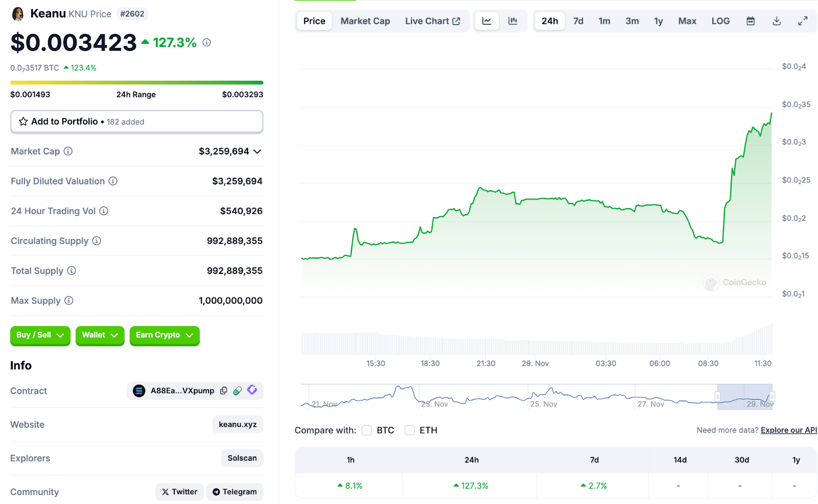This screenshot has height=504, width=818.
Task: Select the Price chart tab
Action: tap(314, 21)
